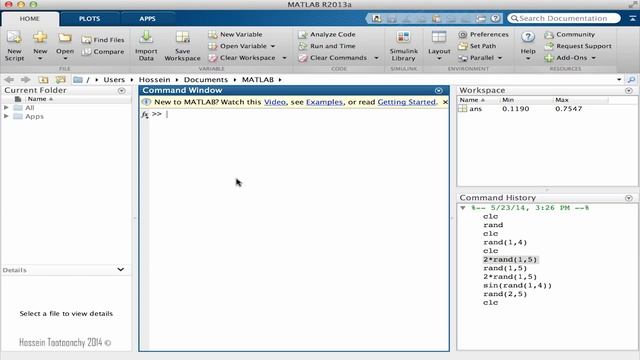Open MATLAB Preferences
Image resolution: width=640 pixels, height=360 pixels.
484,35
